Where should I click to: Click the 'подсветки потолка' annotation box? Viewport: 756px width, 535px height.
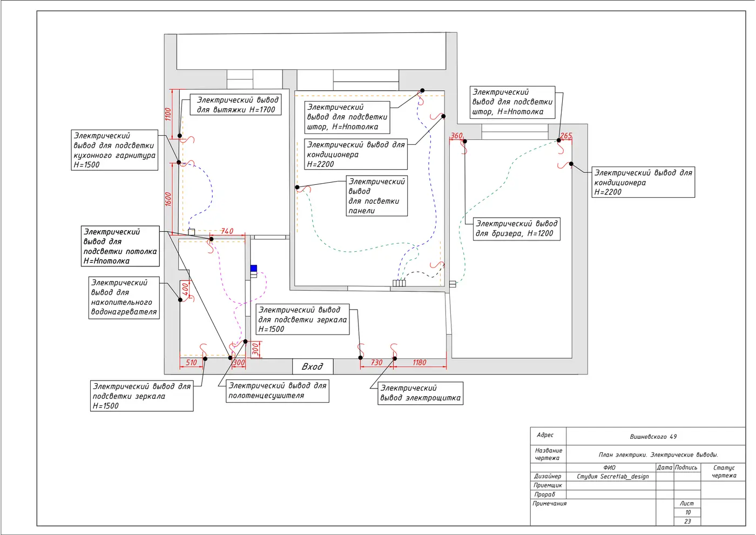point(120,246)
